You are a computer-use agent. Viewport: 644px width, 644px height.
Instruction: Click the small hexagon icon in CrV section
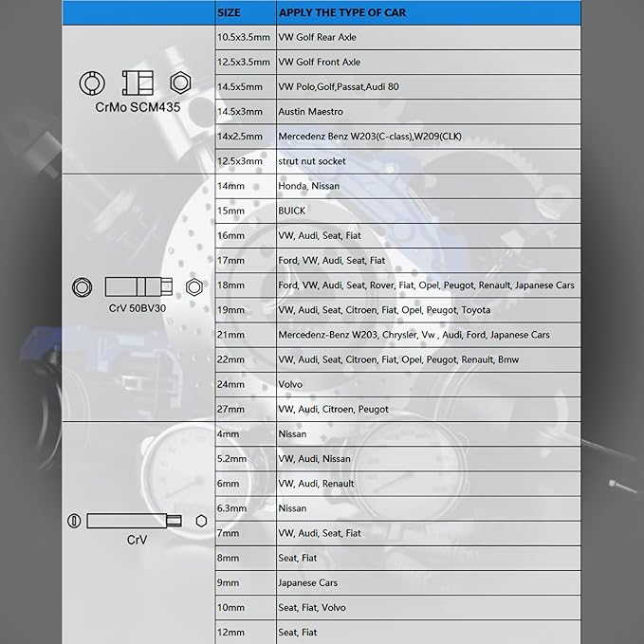coord(201,521)
